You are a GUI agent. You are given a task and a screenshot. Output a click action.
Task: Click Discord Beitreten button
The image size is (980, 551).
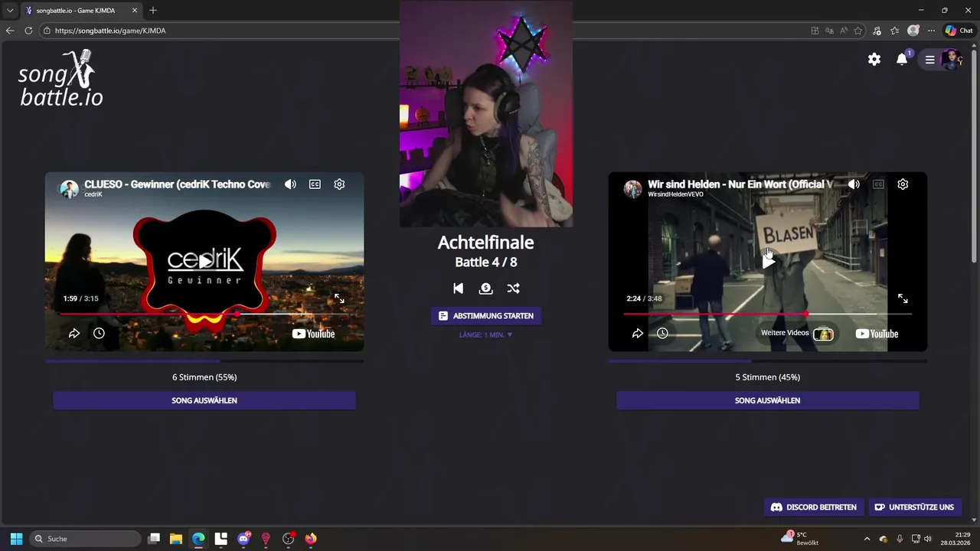[x=814, y=507]
